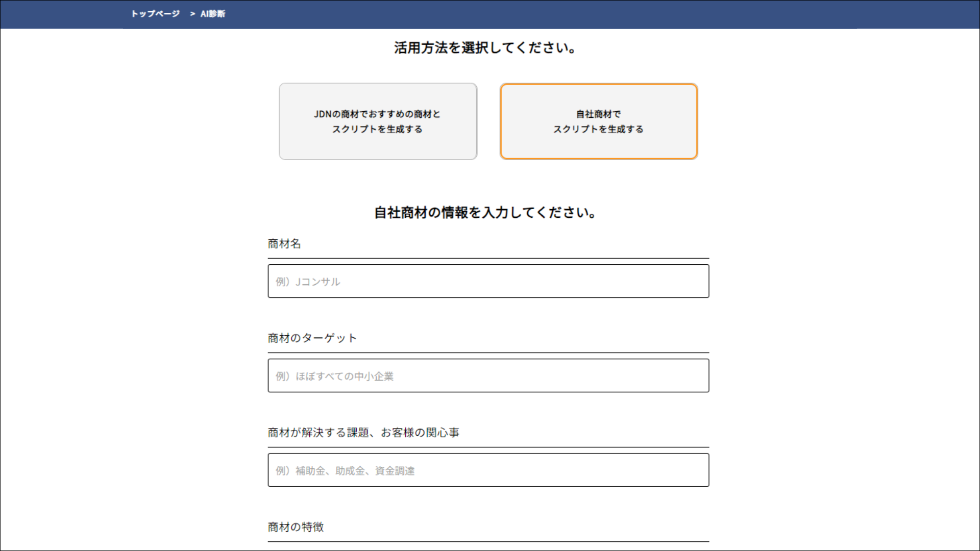Click the 補助金、助成金 placeholder input field
The image size is (980, 551).
coord(488,470)
